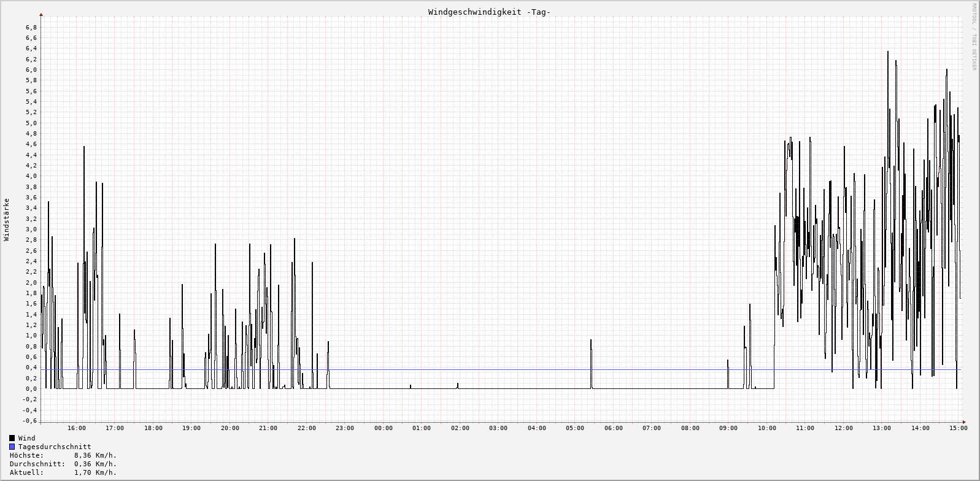Click the 0,0 y-axis tick label

pos(31,389)
